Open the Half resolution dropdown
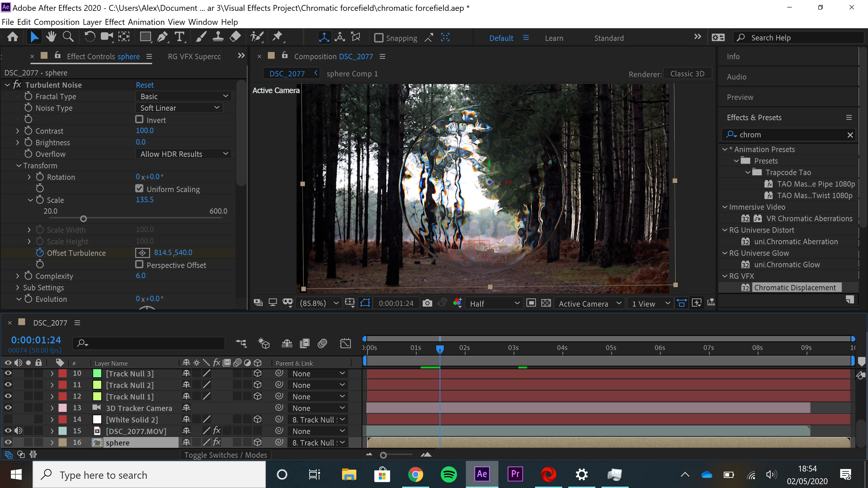The width and height of the screenshot is (868, 488). (494, 303)
